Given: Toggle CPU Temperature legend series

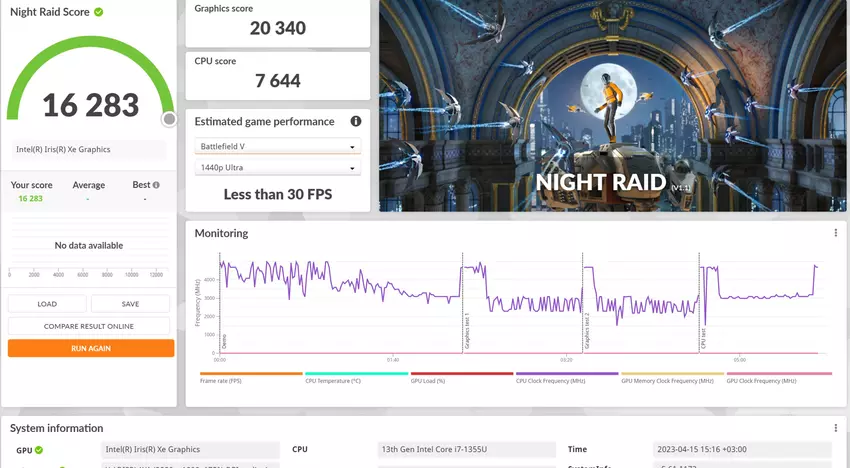Looking at the screenshot, I should [355, 380].
